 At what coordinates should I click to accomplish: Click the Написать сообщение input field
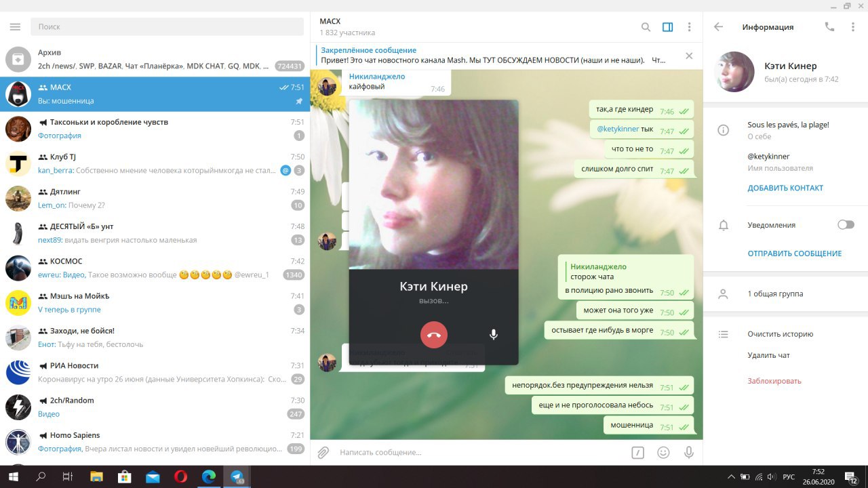tap(481, 452)
